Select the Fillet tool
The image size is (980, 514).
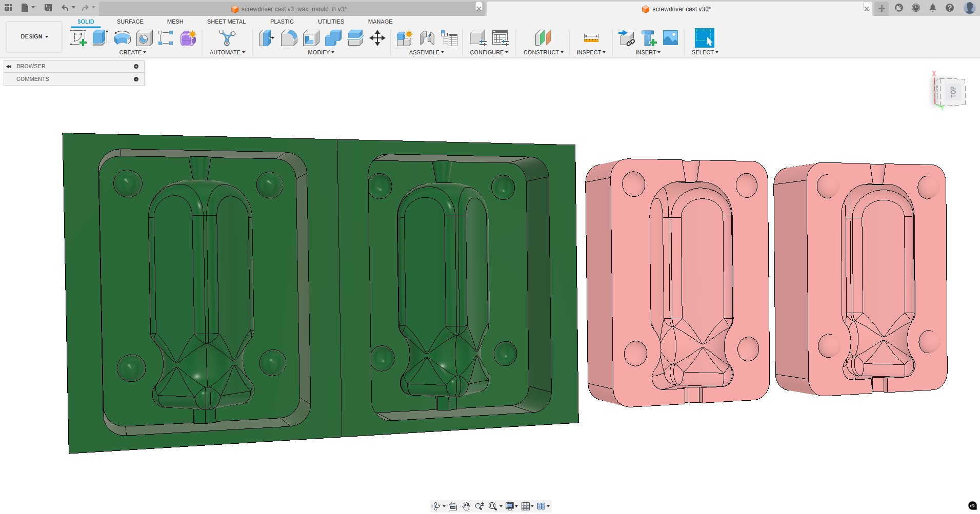click(289, 38)
